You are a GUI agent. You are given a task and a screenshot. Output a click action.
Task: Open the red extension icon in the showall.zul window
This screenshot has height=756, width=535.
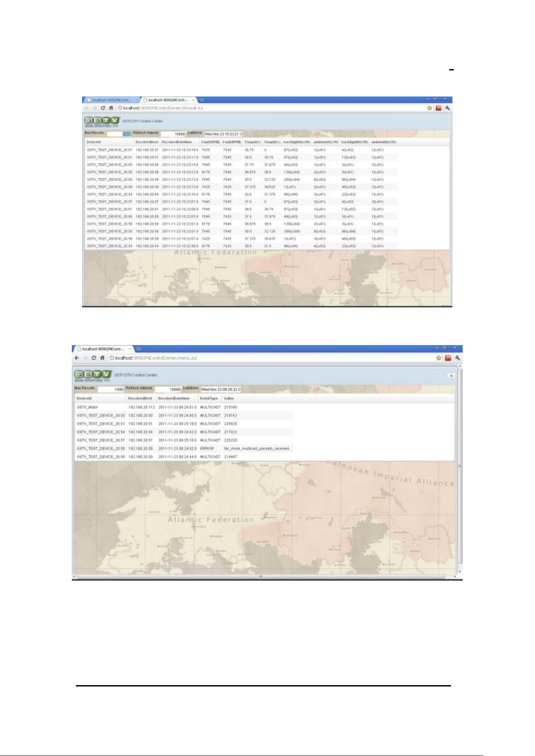point(439,108)
